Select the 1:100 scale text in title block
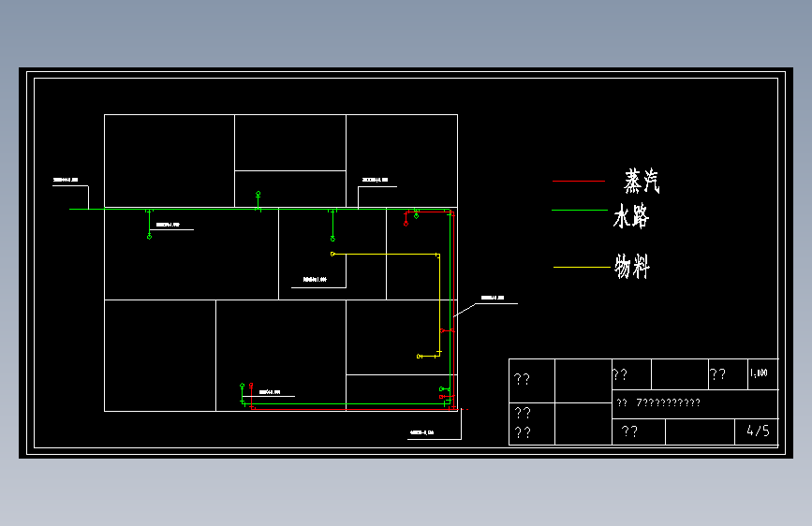Screen dimensions: 812x526 click(x=759, y=373)
